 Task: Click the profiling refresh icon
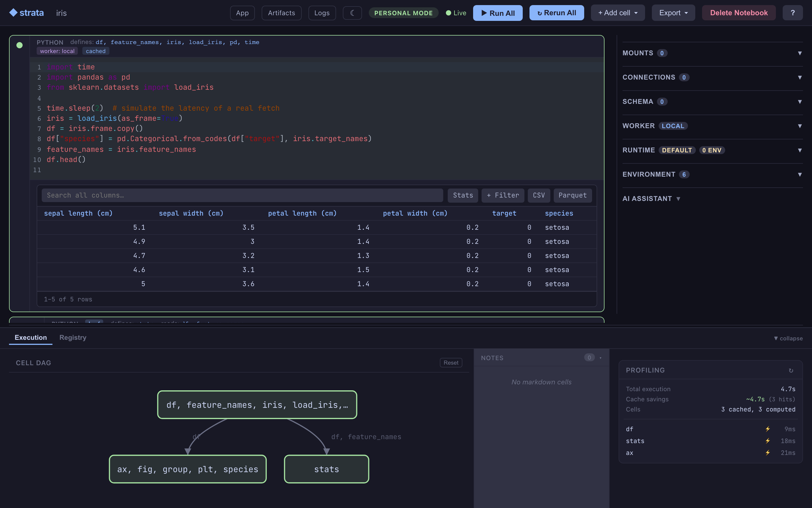tap(791, 371)
